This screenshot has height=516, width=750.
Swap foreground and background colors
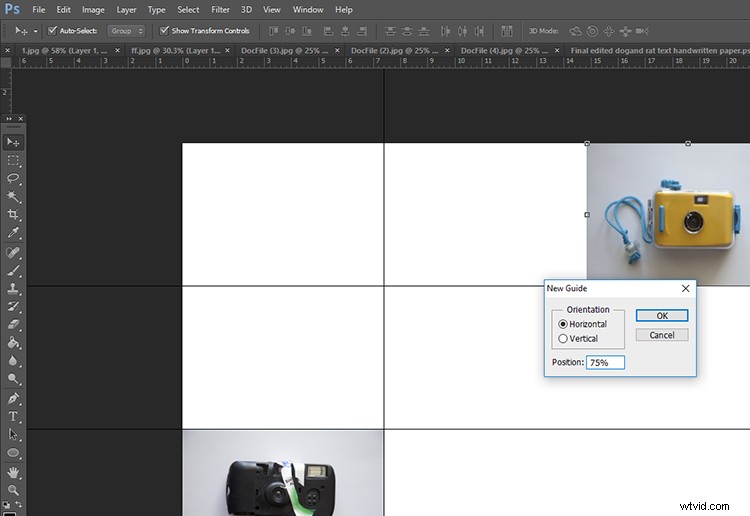pyautogui.click(x=19, y=504)
